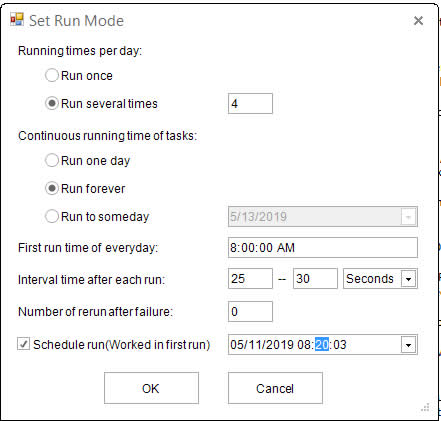Click the minimum interval field showing 25
This screenshot has height=421, width=441.
(250, 279)
